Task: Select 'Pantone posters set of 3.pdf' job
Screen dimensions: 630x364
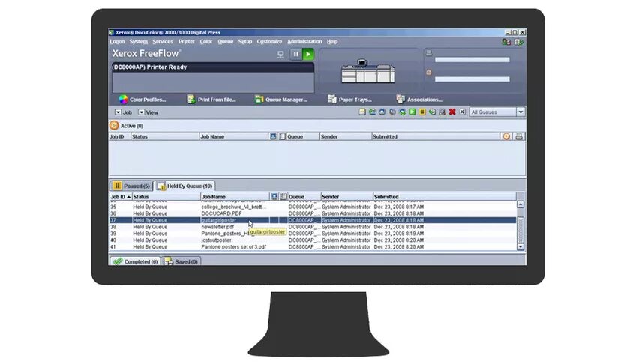Action: click(x=313, y=247)
